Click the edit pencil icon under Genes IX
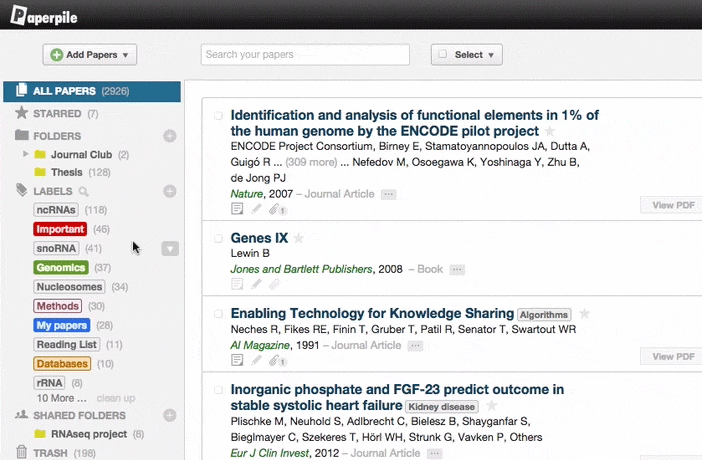This screenshot has height=460, width=702. point(257,283)
